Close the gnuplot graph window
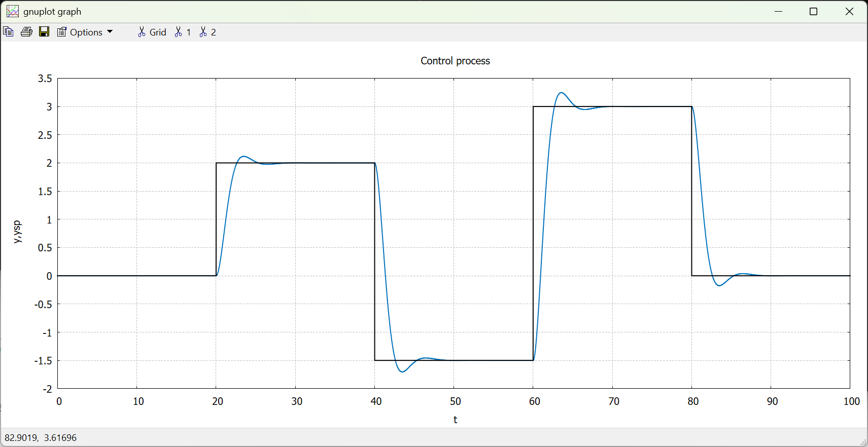The image size is (868, 447). tap(849, 11)
